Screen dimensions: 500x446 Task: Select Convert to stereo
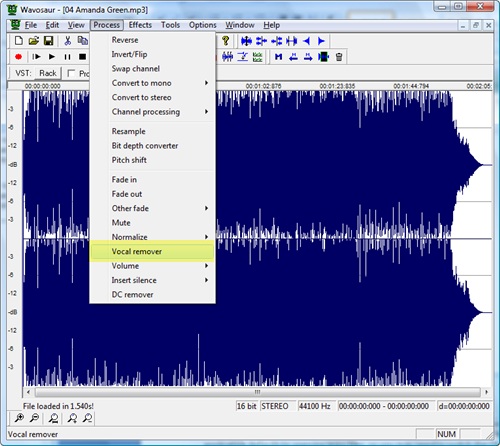[x=152, y=97]
